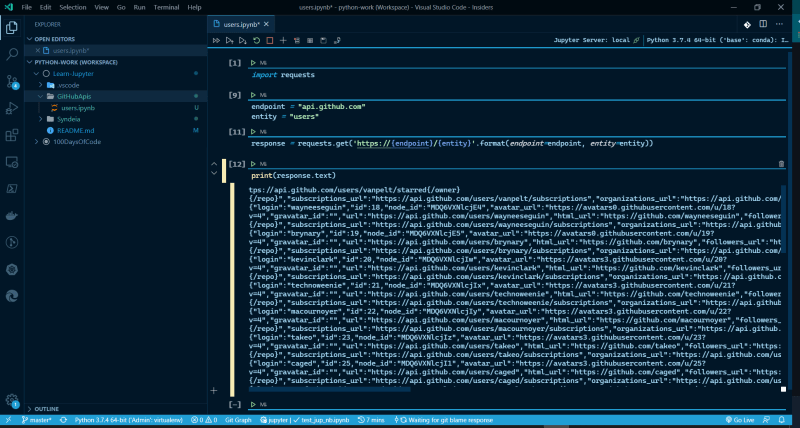Viewport: 800px width, 428px height.
Task: Open README.md in explorer tree
Action: coord(76,131)
